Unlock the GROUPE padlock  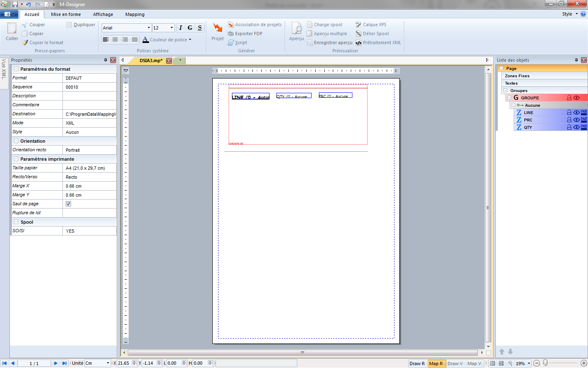click(x=569, y=97)
